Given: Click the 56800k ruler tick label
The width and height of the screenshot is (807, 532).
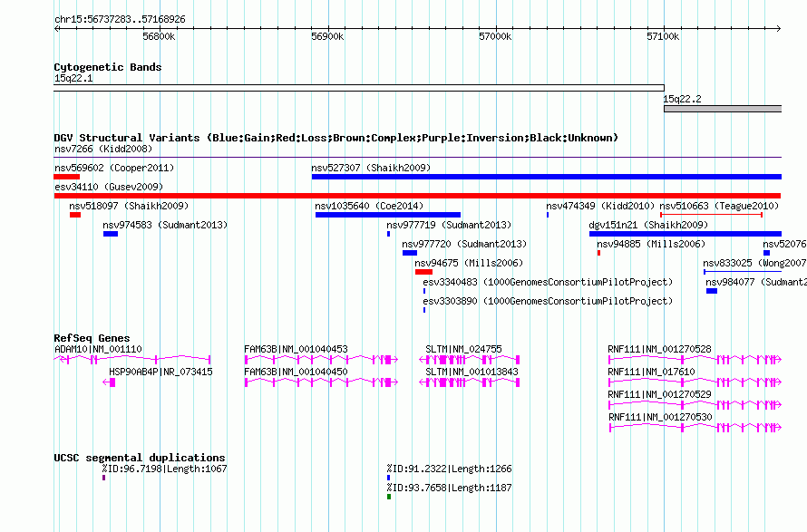Looking at the screenshot, I should pyautogui.click(x=159, y=36).
